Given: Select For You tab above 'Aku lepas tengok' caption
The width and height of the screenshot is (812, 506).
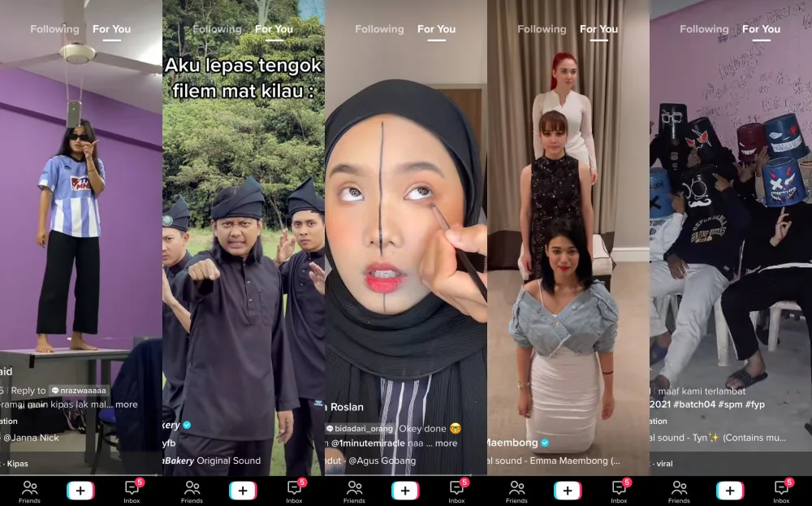Looking at the screenshot, I should point(274,29).
